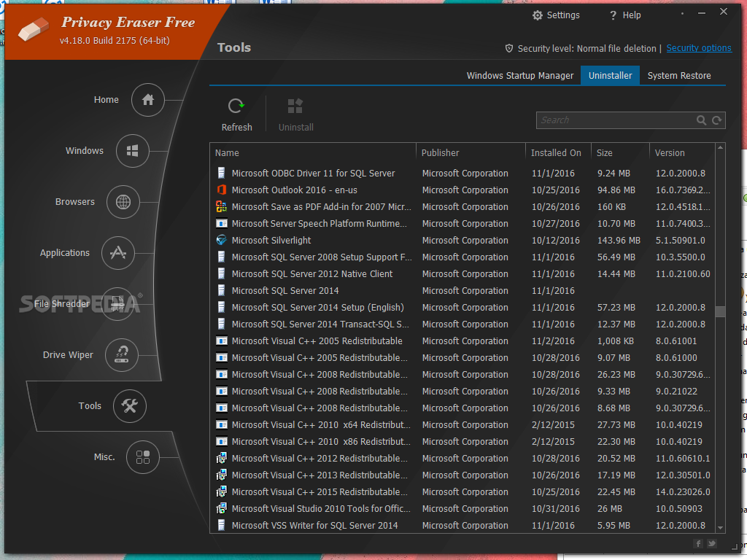Sort list by Name column header
Viewport: 747px width, 560px height.
click(312, 153)
